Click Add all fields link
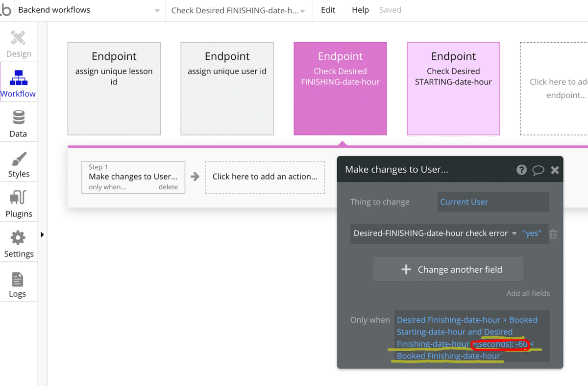Image resolution: width=588 pixels, height=386 pixels. (528, 293)
